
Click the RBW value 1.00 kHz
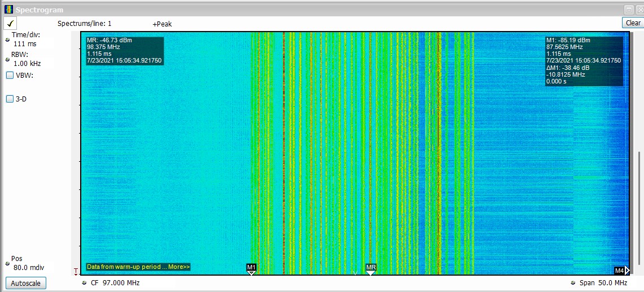coord(27,64)
